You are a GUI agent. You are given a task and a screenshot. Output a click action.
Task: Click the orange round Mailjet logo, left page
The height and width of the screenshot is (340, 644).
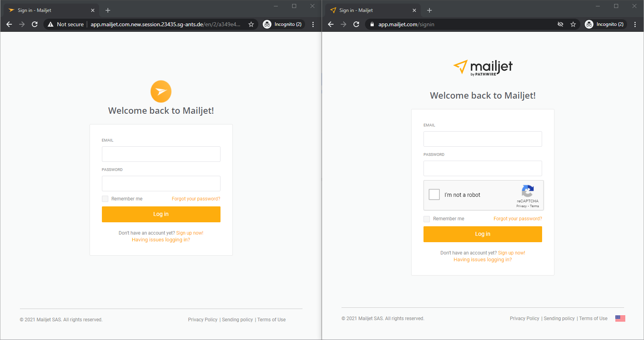(161, 91)
